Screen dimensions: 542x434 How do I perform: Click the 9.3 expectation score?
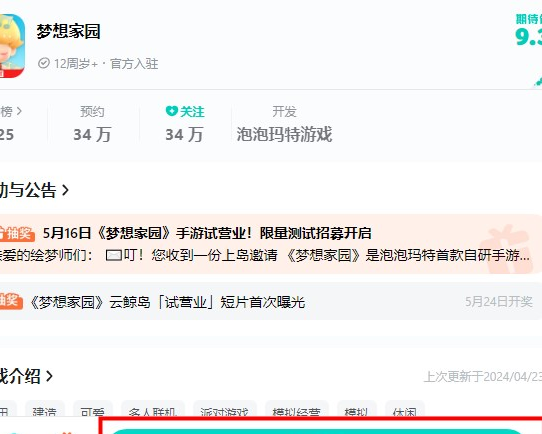coord(529,36)
